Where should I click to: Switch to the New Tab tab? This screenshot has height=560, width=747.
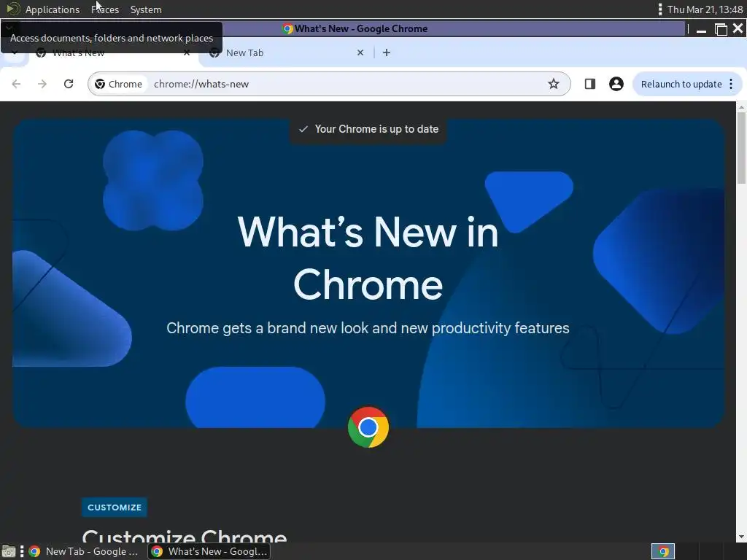point(285,52)
